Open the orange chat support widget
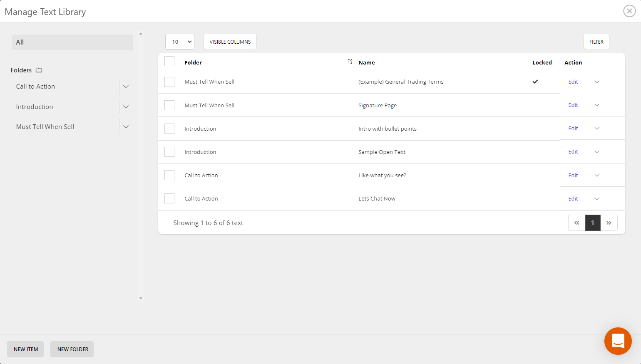Image resolution: width=641 pixels, height=364 pixels. (x=618, y=341)
